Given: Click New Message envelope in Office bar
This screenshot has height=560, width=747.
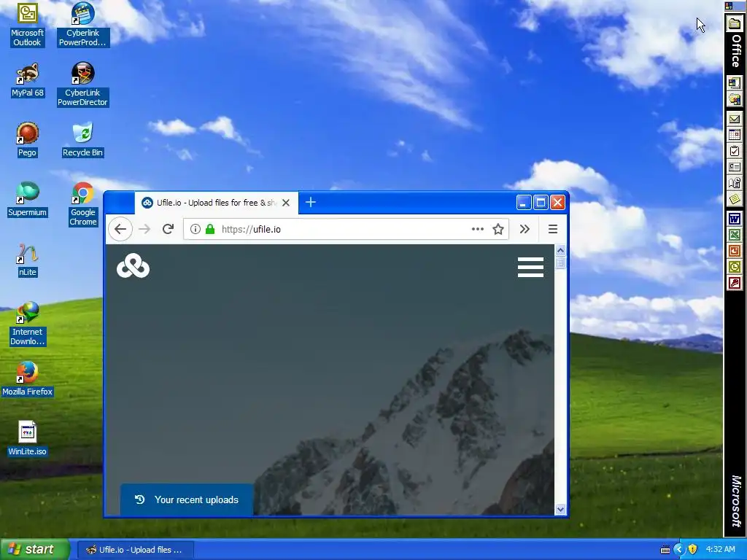Looking at the screenshot, I should click(x=735, y=119).
